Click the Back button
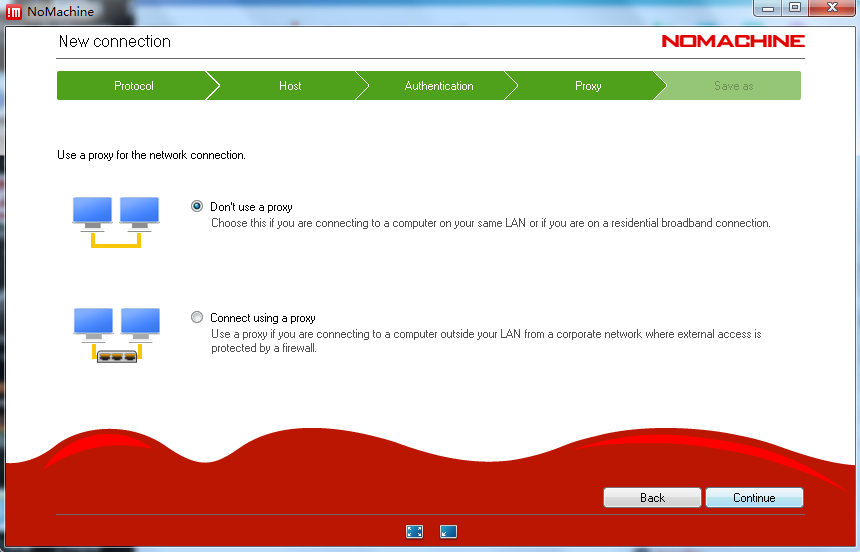 tap(652, 498)
